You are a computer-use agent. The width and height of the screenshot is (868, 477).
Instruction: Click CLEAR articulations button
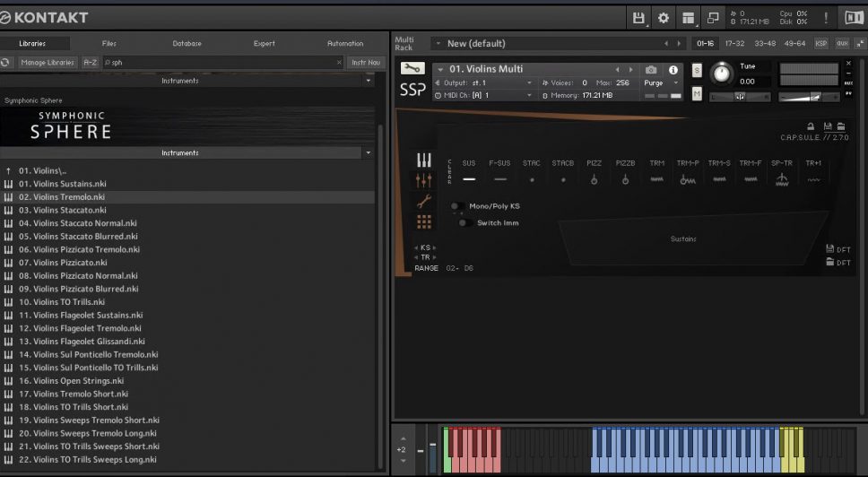(x=449, y=171)
